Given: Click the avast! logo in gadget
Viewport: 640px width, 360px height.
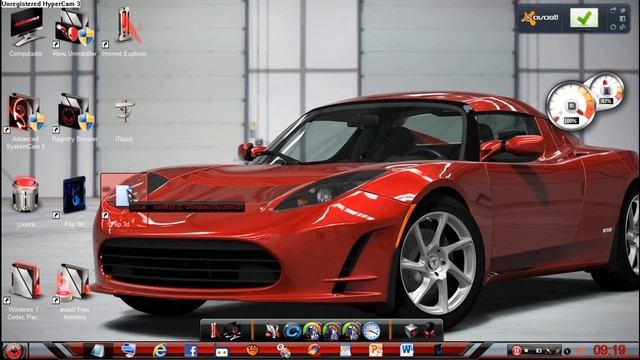Looking at the screenshot, I should point(540,18).
